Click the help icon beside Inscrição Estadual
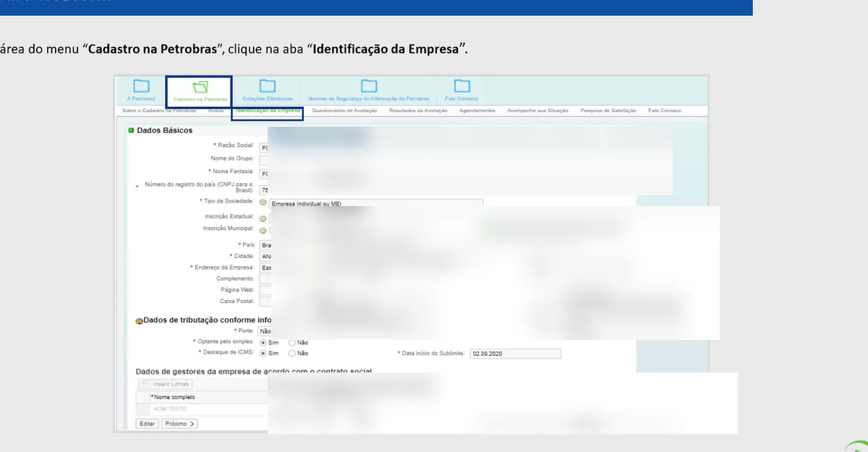This screenshot has height=452, width=868. [x=263, y=218]
